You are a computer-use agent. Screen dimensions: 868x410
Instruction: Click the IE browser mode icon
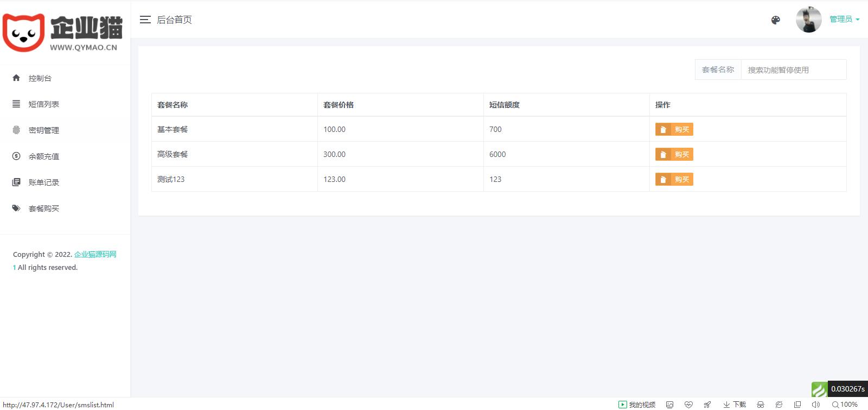tap(779, 405)
